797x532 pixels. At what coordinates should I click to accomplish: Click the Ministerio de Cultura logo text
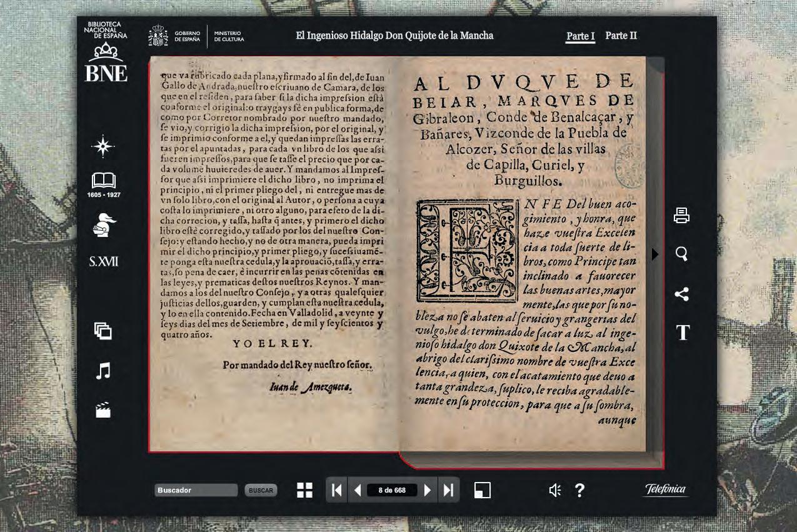[229, 36]
